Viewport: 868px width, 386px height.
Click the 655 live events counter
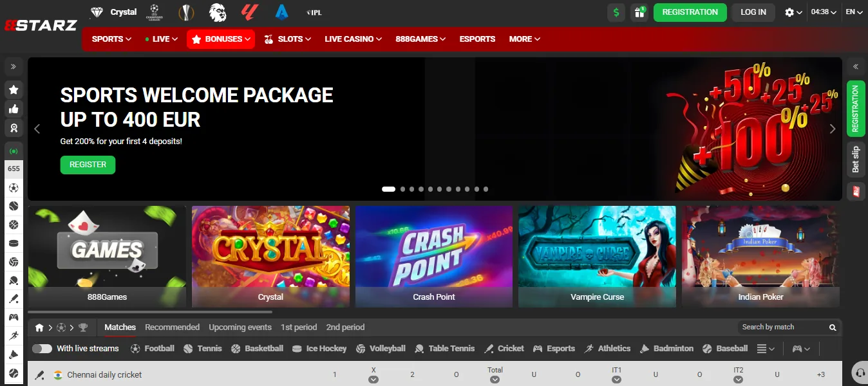pos(14,169)
